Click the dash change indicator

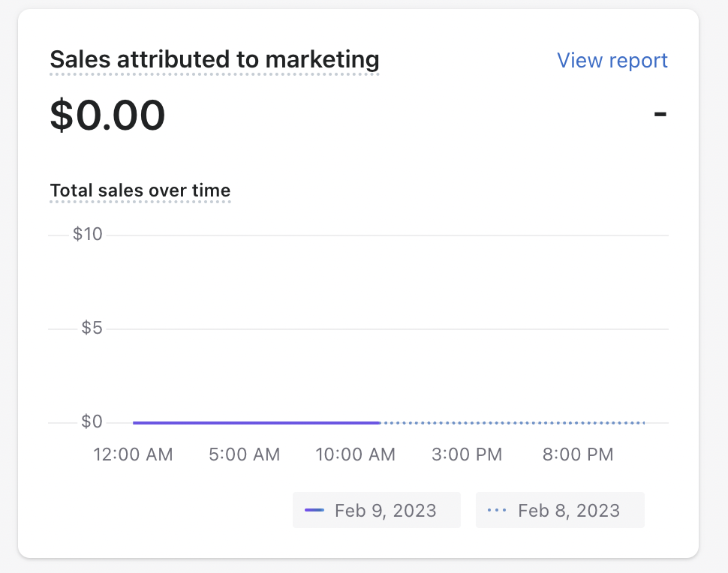coord(660,115)
